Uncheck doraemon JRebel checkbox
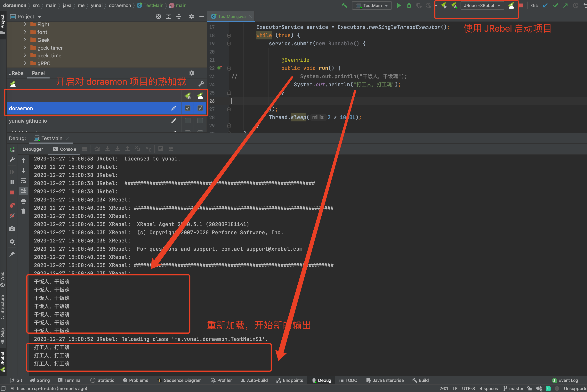 (187, 108)
